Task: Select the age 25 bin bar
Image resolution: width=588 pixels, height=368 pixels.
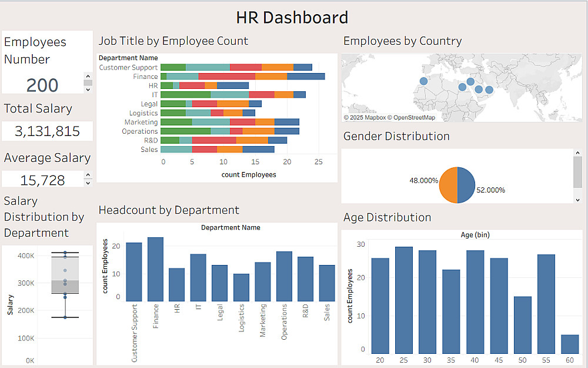Action: 404,300
